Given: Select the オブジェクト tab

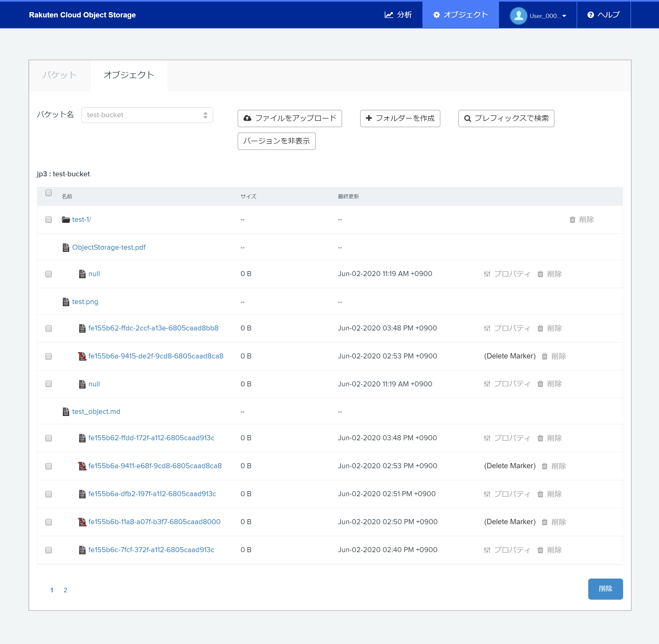Looking at the screenshot, I should [129, 75].
